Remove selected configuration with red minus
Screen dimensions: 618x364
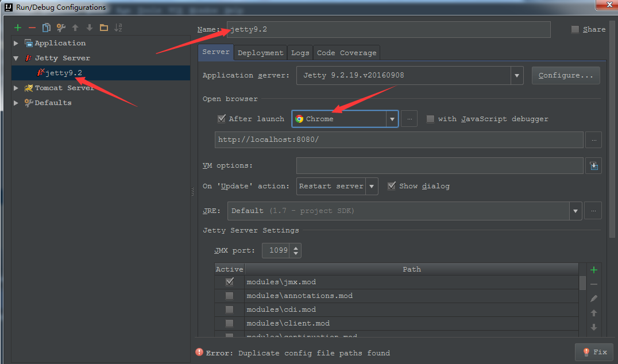click(x=32, y=28)
